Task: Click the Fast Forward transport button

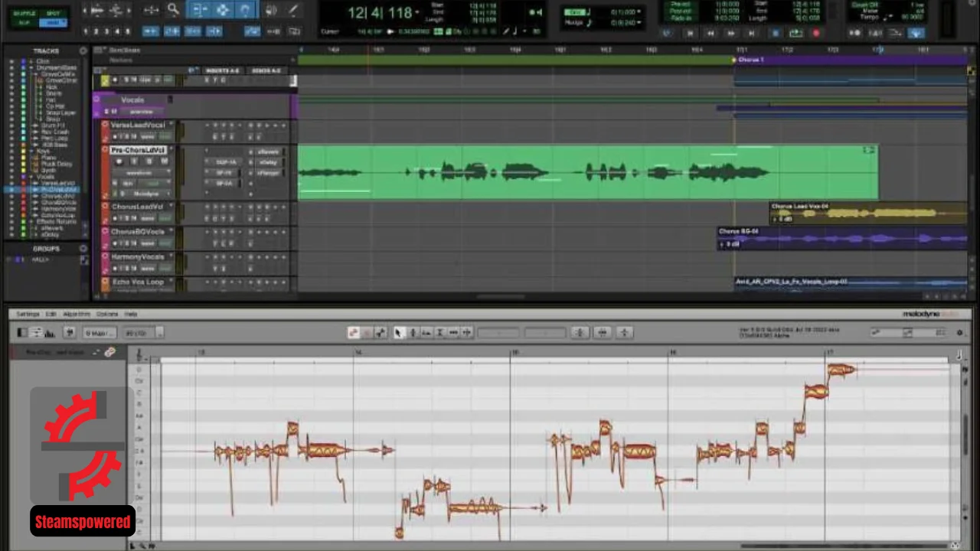Action: [x=731, y=33]
